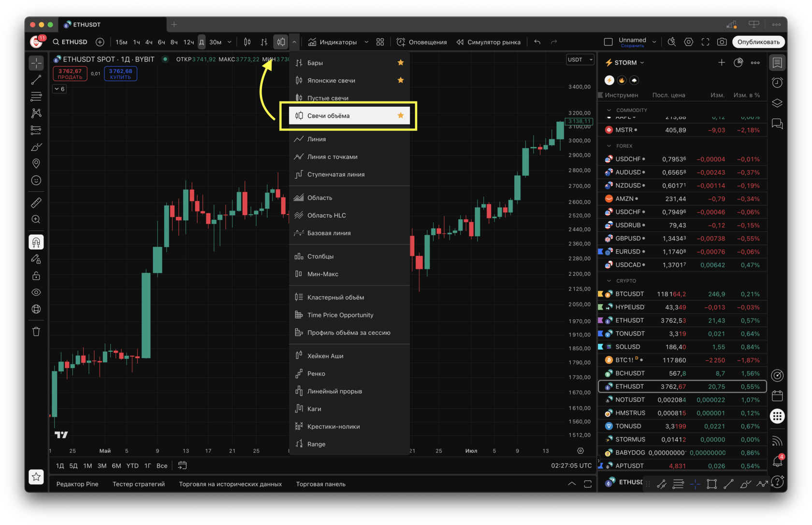Toggle favorite star for Японские свечи
The width and height of the screenshot is (812, 525).
click(x=401, y=80)
